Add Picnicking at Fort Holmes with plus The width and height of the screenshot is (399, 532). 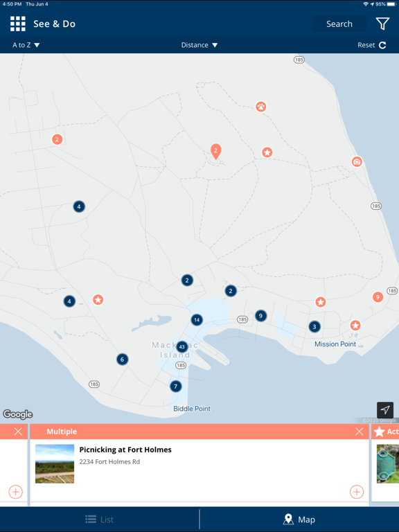point(357,492)
